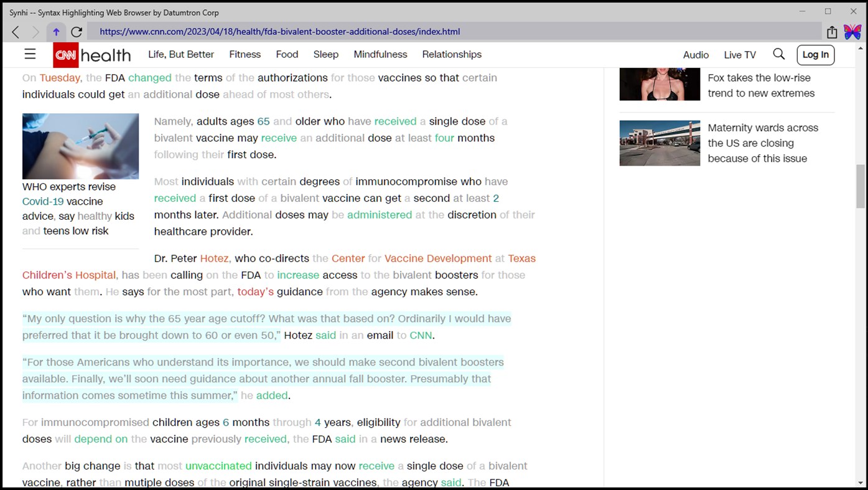Select the Audio option

point(696,55)
